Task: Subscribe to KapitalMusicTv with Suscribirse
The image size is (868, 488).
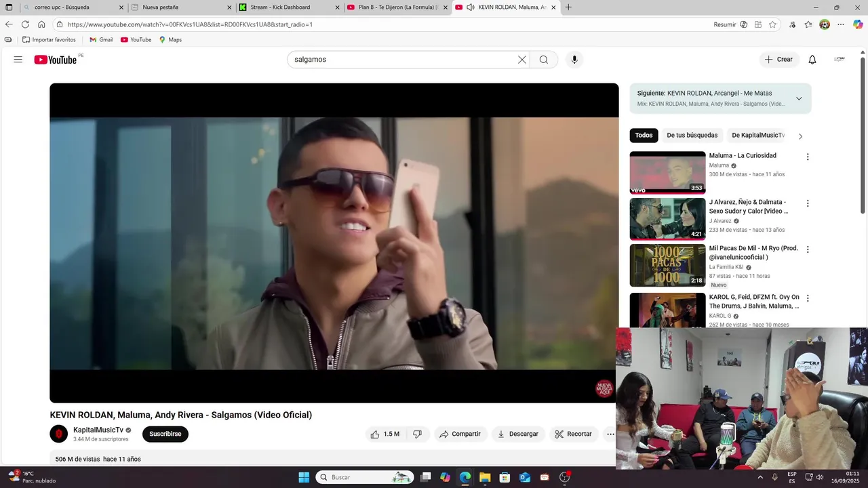Action: point(165,434)
